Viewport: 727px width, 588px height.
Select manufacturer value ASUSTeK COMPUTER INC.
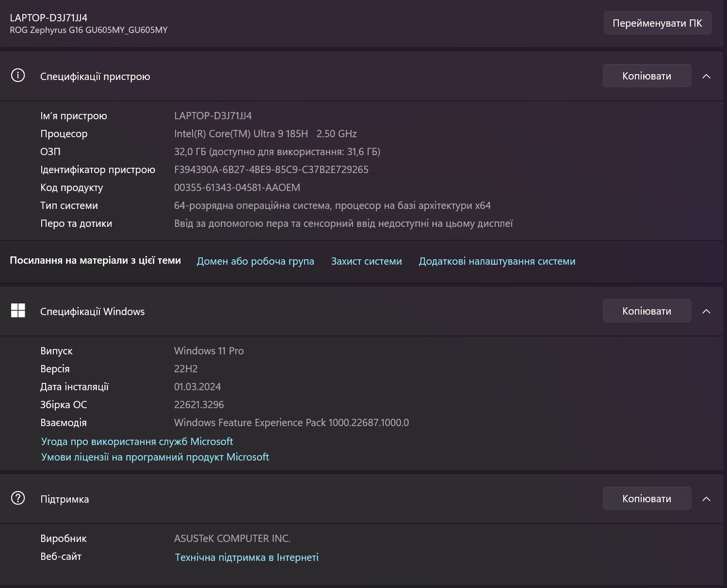point(232,539)
